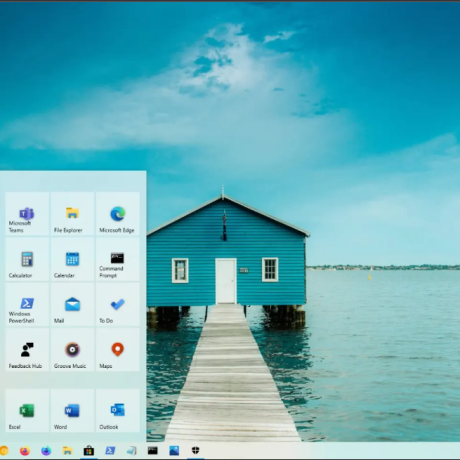Open the Mail app tile
Screen dimensions: 460x460
pyautogui.click(x=72, y=305)
